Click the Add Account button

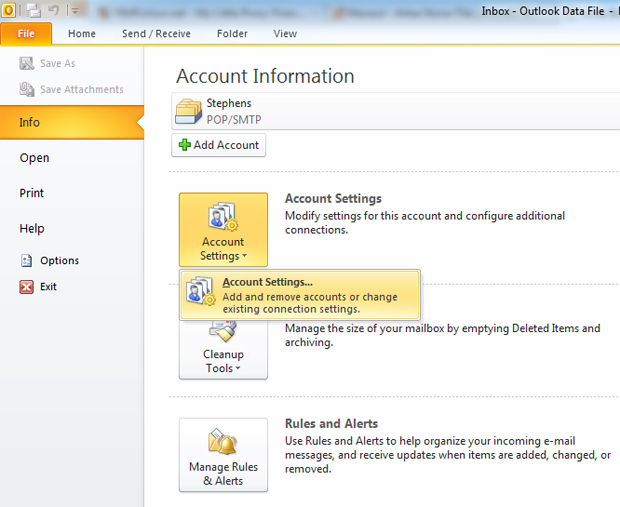point(218,145)
